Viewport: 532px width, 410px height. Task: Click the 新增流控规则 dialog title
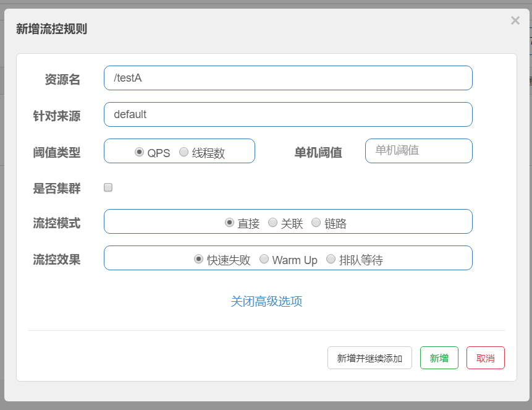(51, 29)
